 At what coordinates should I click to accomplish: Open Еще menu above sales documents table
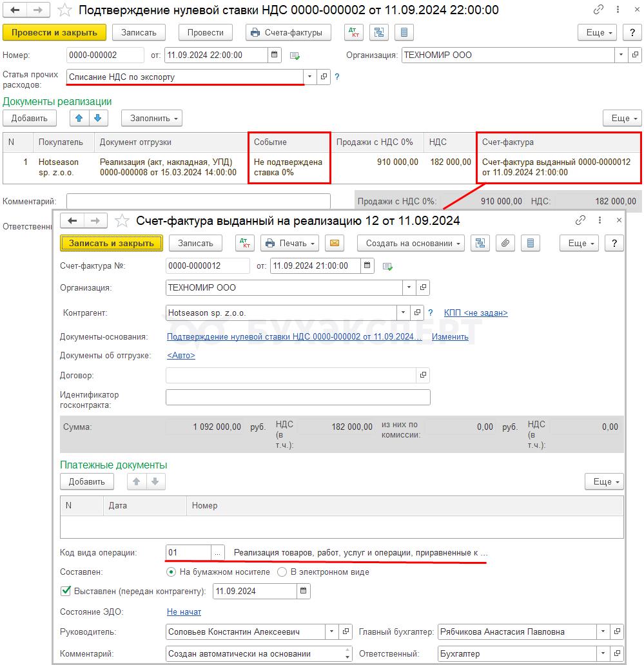click(622, 118)
